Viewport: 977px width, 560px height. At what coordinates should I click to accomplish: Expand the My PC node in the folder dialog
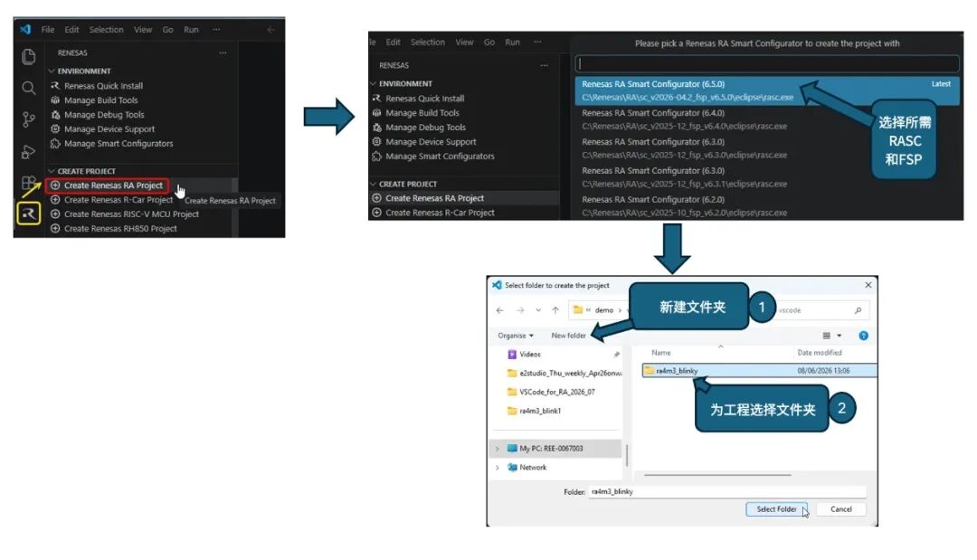[498, 449]
